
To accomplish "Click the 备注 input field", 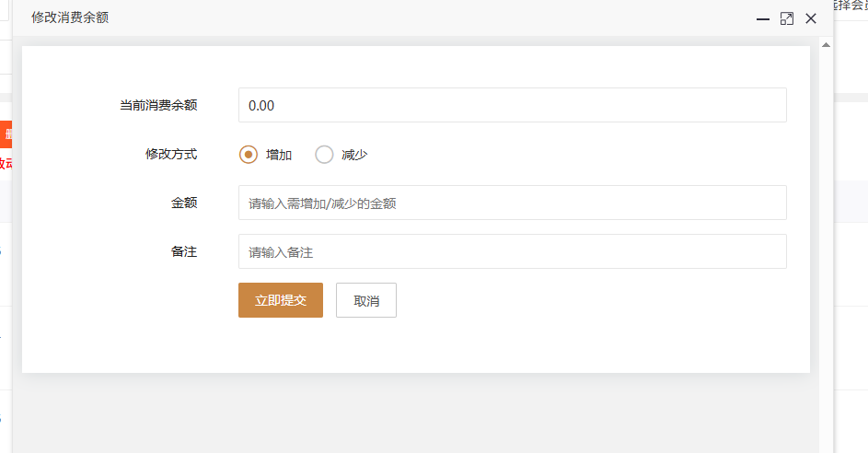I will pos(512,251).
